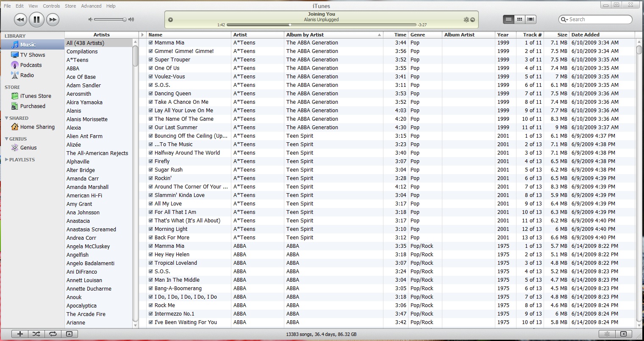Click the triangle left of the Name header
Screen dimensions: 644x341
143,35
